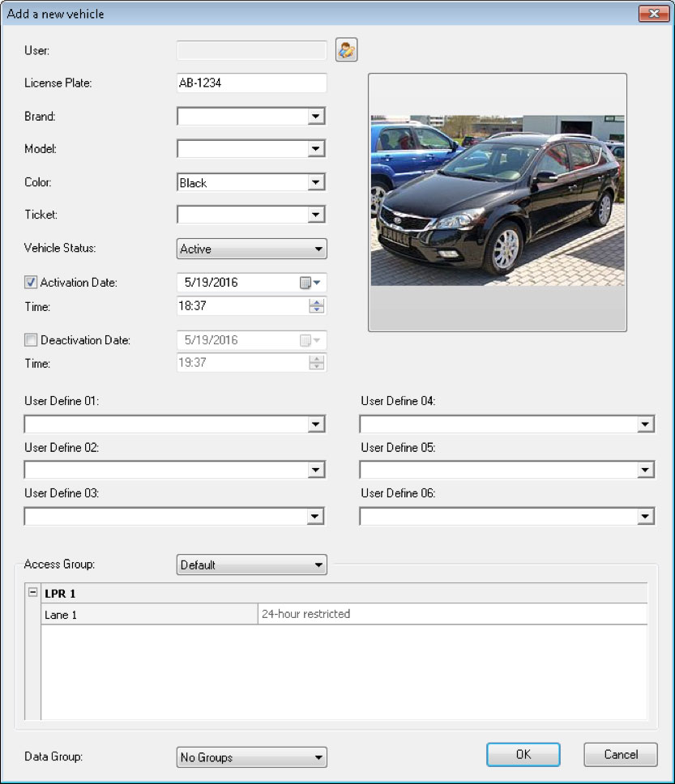Expand the Model dropdown list
The height and width of the screenshot is (784, 675).
315,149
